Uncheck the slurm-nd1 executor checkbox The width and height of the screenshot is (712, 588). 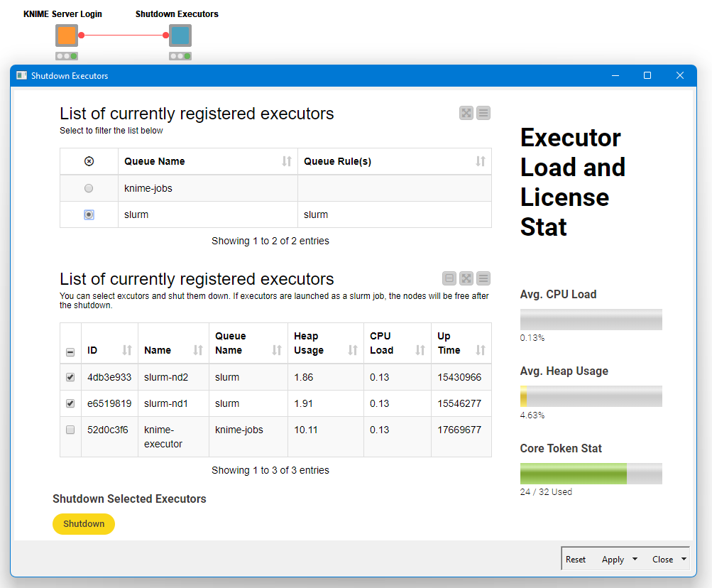pos(70,403)
